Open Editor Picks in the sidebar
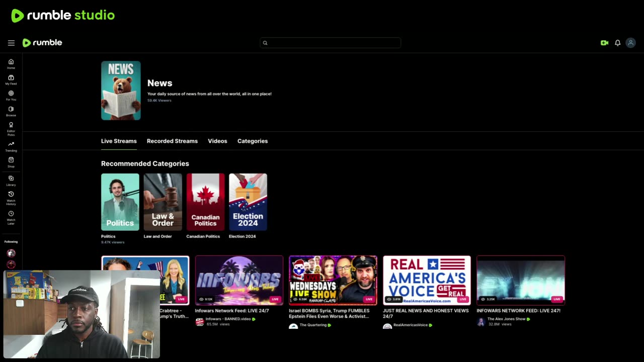The height and width of the screenshot is (362, 644). point(11,129)
